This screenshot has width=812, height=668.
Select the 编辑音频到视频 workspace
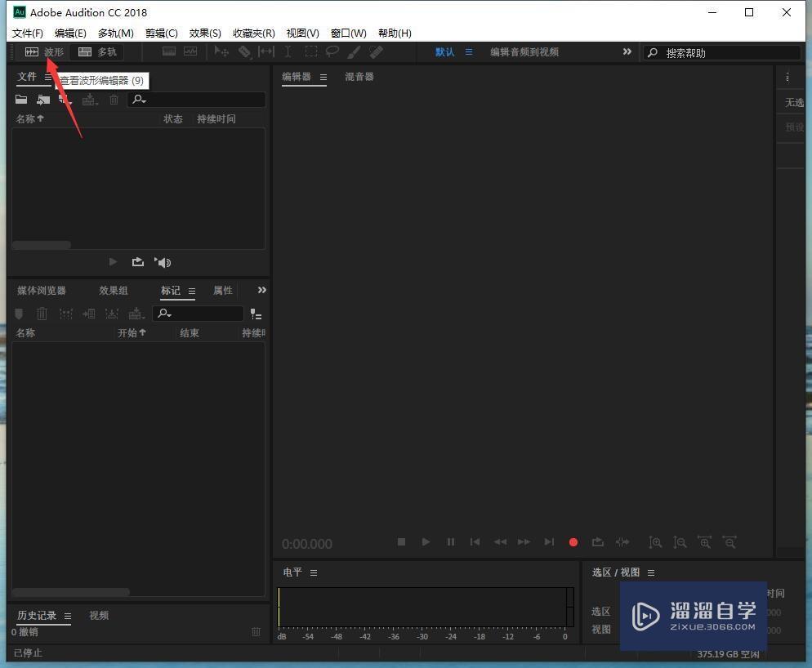524,51
